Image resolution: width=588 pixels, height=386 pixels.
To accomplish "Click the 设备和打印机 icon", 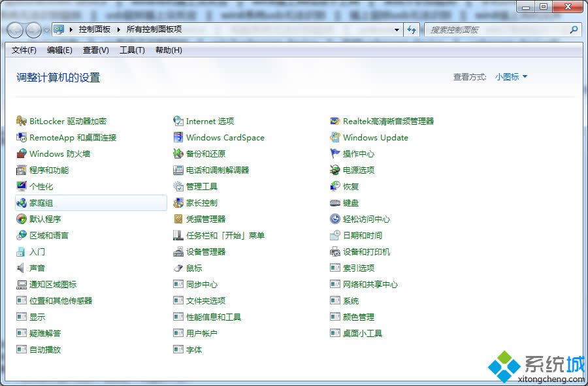I will (335, 252).
